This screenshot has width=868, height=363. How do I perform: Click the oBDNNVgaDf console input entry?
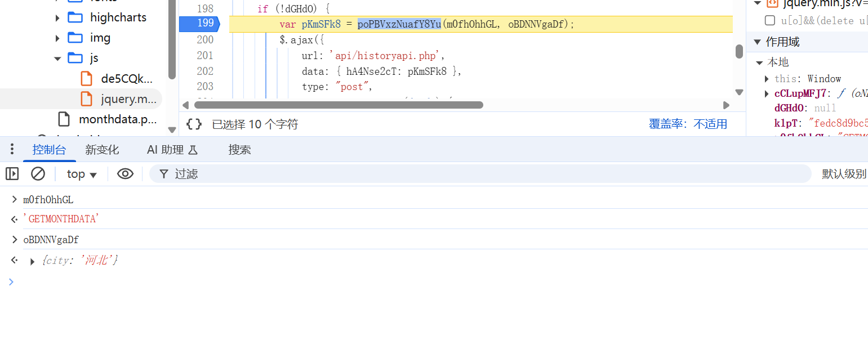[x=51, y=240]
